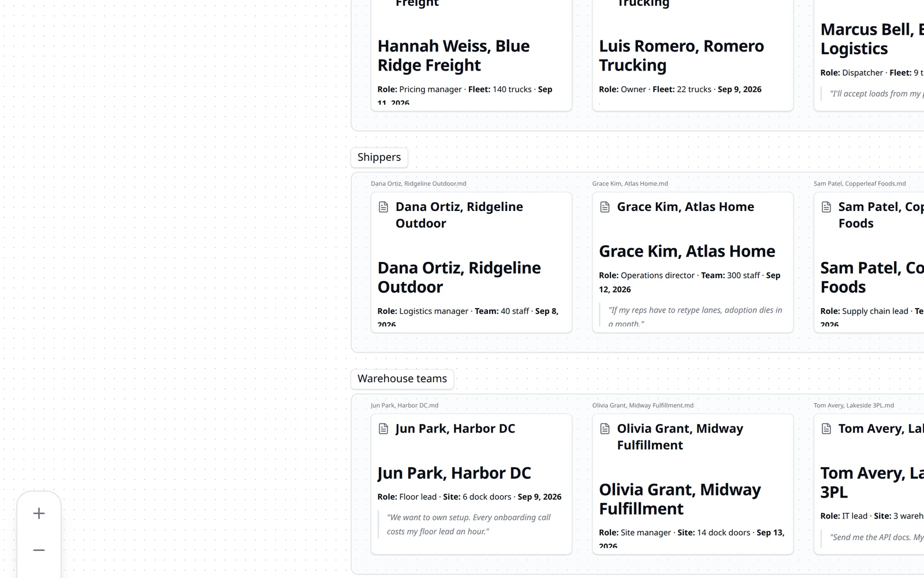The height and width of the screenshot is (578, 924).
Task: Click file label Tom Avery, Lakeside 3PL.md
Action: pos(854,406)
